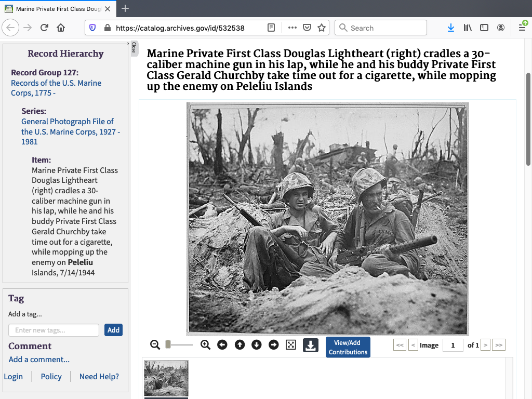Toggle full-screen image view icon
Image resolution: width=532 pixels, height=399 pixels.
click(291, 345)
